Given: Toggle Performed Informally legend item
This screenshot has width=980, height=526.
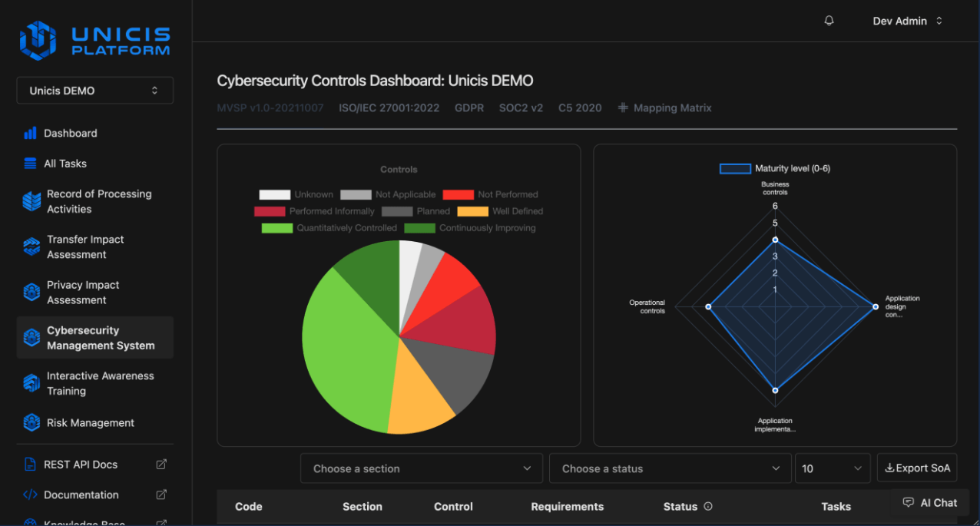Looking at the screenshot, I should coord(314,211).
